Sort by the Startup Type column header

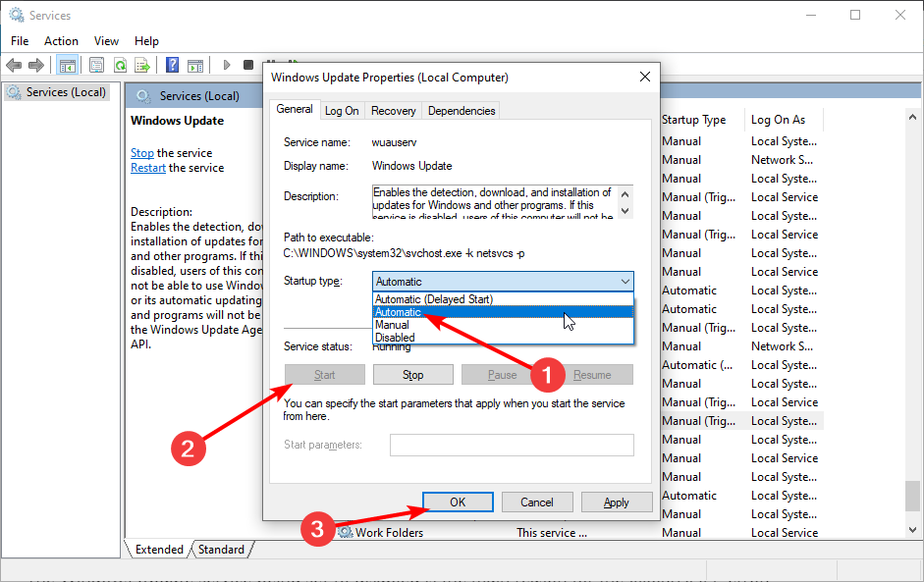(x=701, y=120)
